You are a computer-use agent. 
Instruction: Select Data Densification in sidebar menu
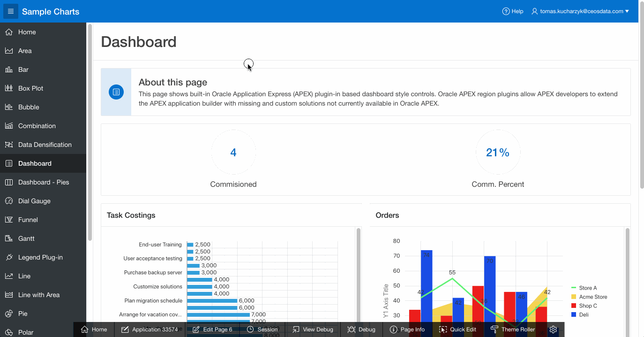45,145
